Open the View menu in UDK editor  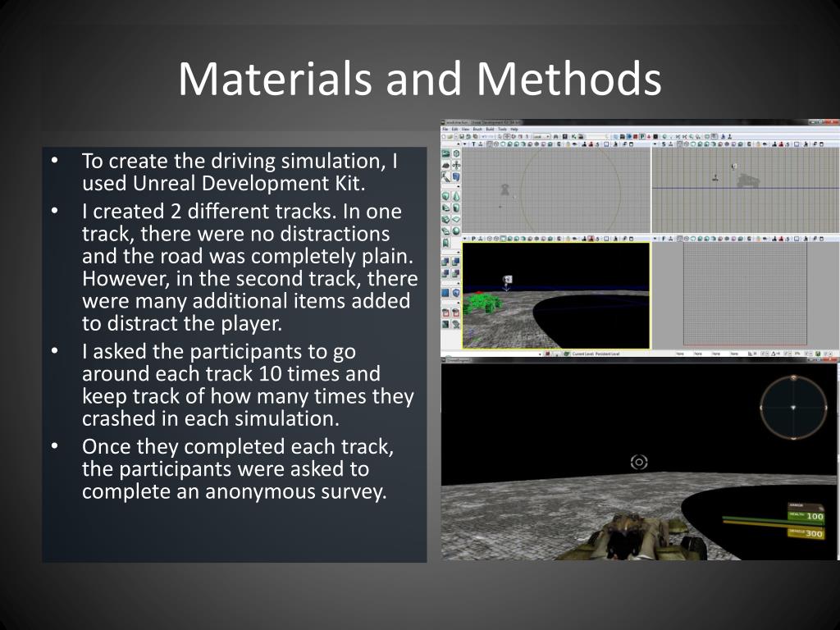pos(466,129)
